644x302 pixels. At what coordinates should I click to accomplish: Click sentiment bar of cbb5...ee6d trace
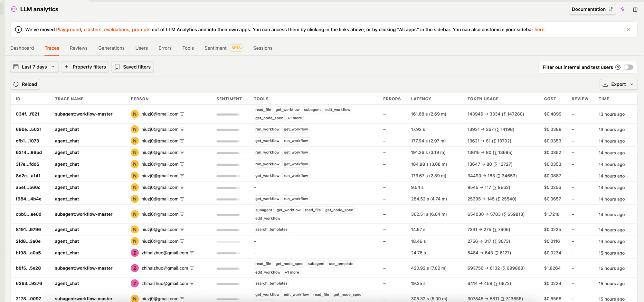coord(228,215)
